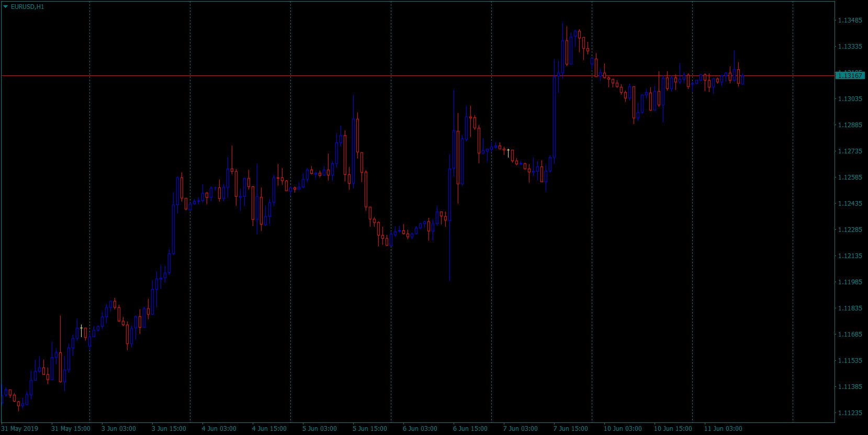This screenshot has width=868, height=435.
Task: Click the 1.11385 price axis label
Action: point(850,387)
